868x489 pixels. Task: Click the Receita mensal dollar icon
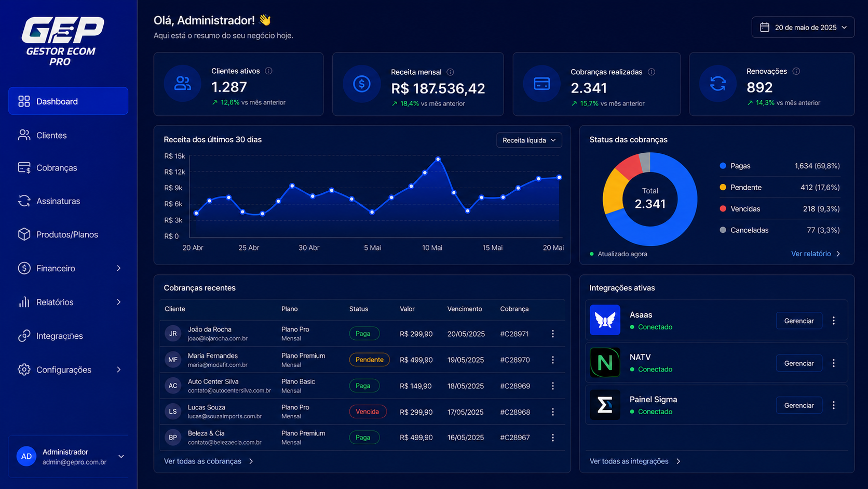point(362,83)
